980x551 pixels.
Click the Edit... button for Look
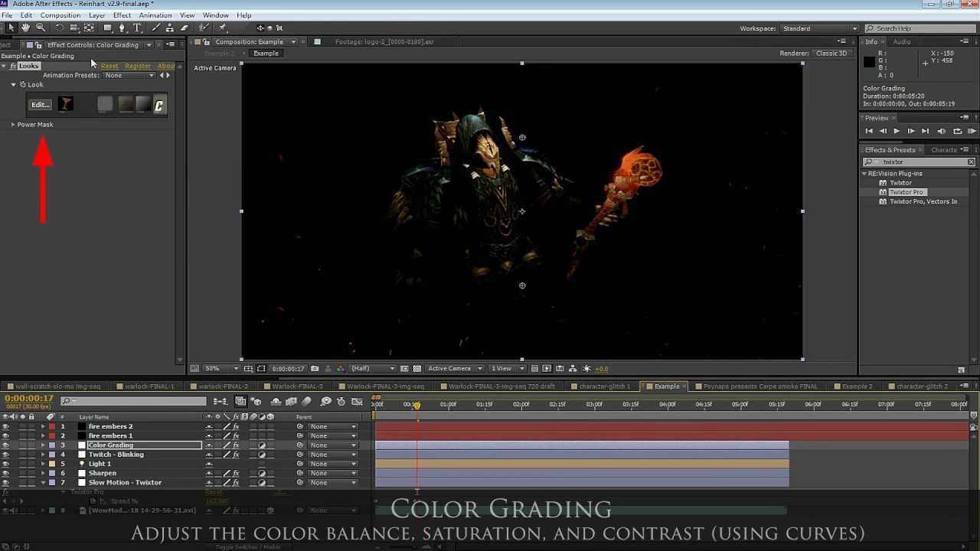(40, 105)
